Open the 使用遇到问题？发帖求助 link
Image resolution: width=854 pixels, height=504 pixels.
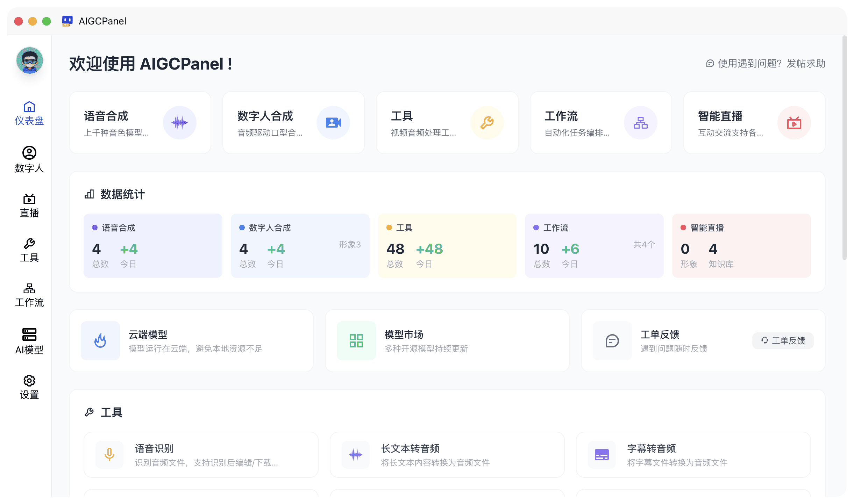[x=766, y=64]
